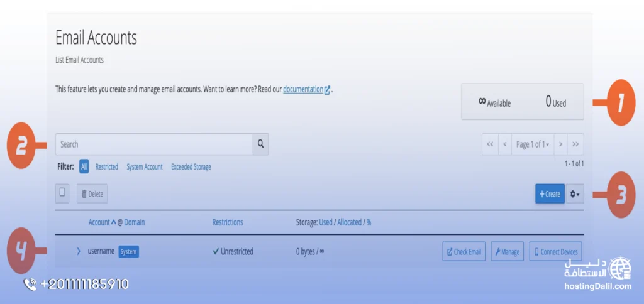Open the gear settings dropdown

[575, 193]
